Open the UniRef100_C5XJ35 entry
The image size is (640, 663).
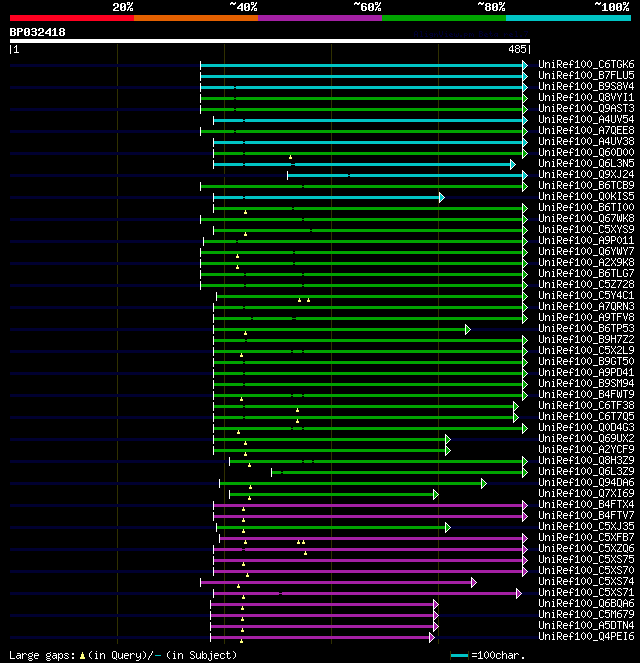[586, 526]
